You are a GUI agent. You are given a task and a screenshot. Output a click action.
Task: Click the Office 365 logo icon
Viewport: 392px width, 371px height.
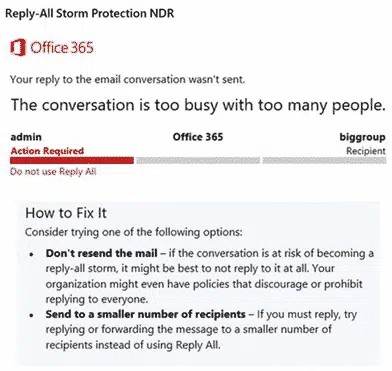pyautogui.click(x=18, y=47)
